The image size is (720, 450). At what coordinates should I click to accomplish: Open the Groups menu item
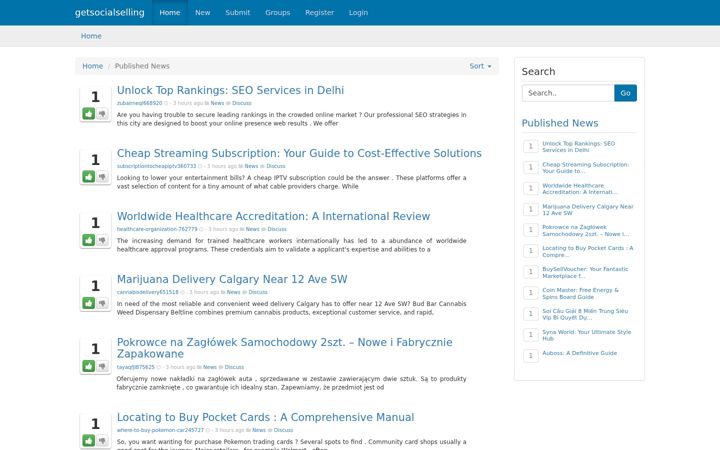point(277,12)
